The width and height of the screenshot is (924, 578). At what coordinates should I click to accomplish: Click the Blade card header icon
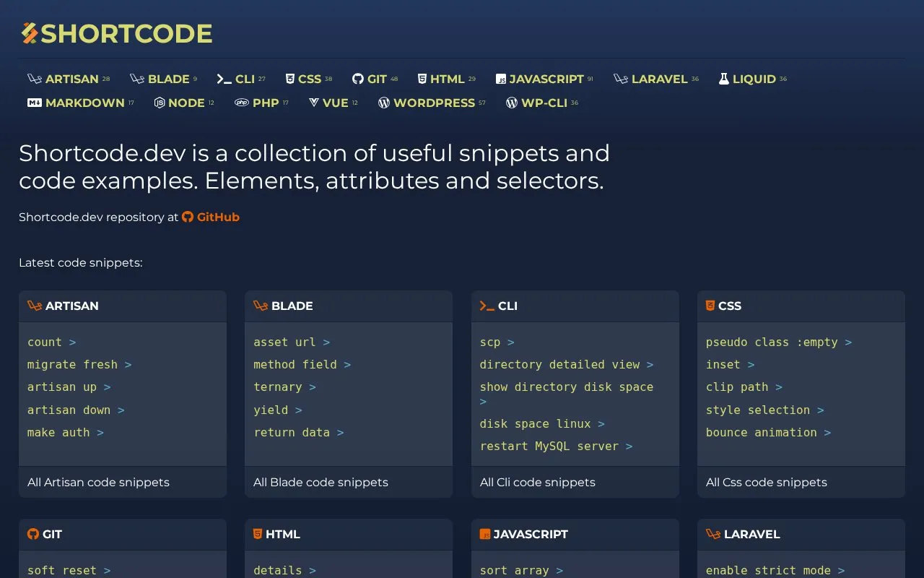261,306
